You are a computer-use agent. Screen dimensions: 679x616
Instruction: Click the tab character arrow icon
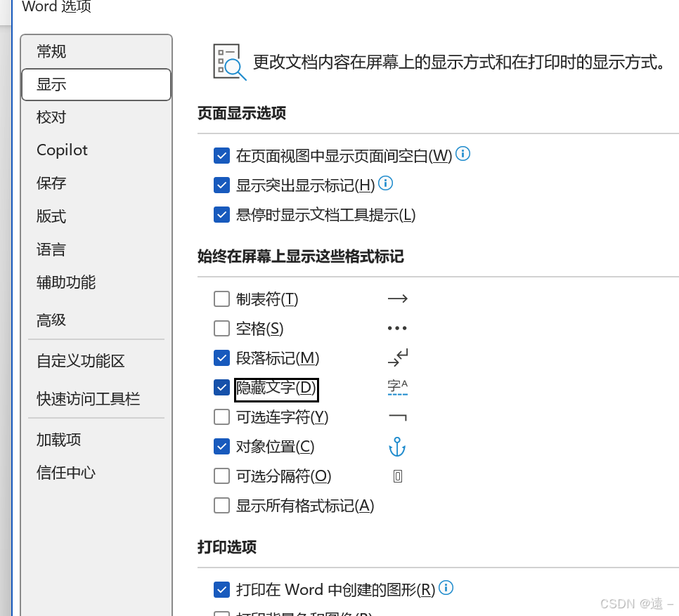pos(397,298)
